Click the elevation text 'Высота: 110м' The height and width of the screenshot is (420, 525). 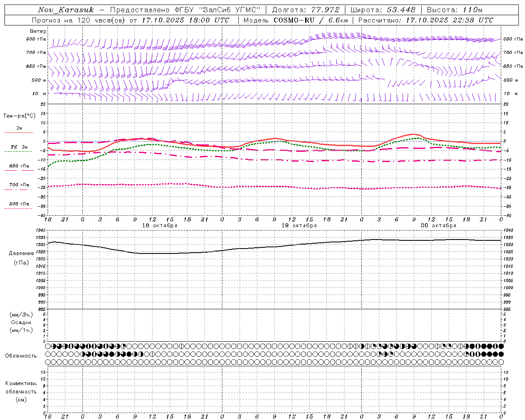[x=454, y=10]
